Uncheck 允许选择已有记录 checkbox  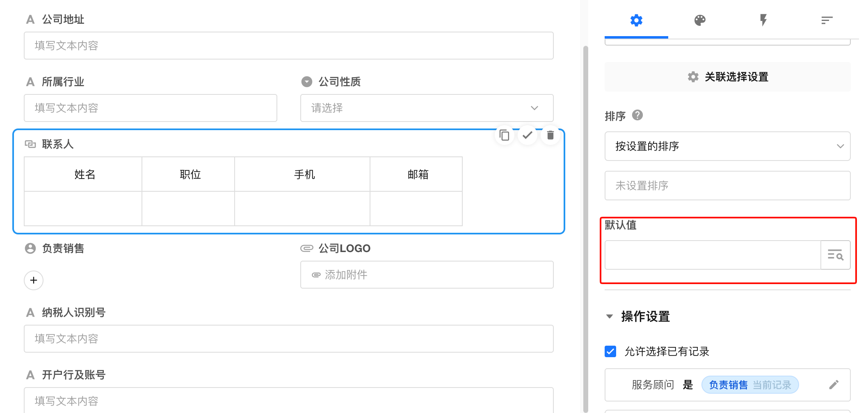tap(610, 351)
